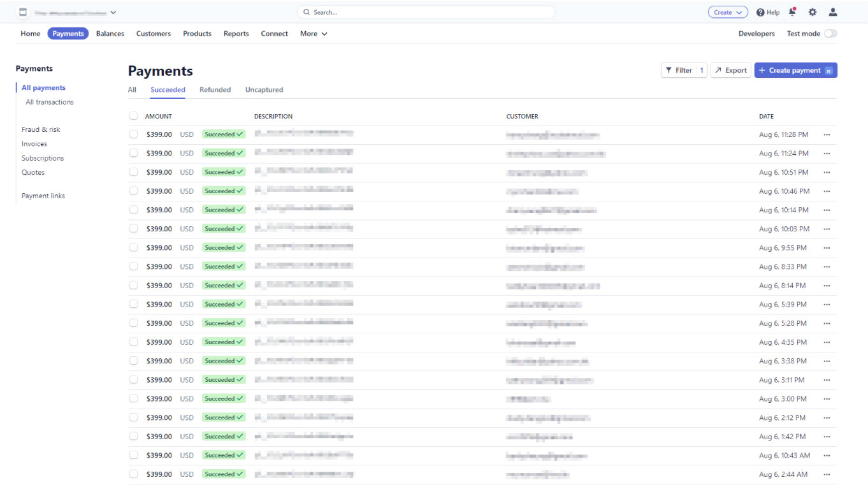Click the Search input field
Image resolution: width=868 pixels, height=487 pixels.
(x=426, y=12)
